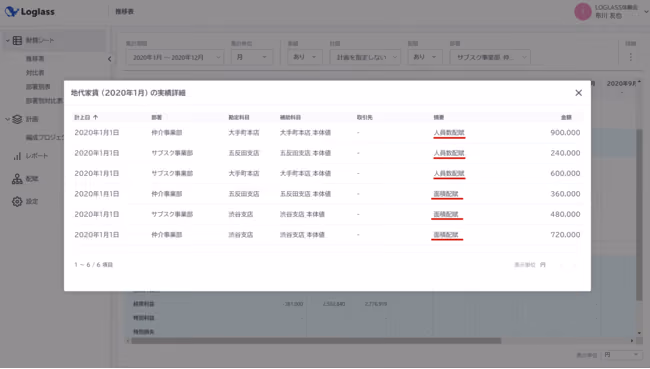The image size is (650, 369).
Task: Select 設定 in the sidebar
Action: (32, 201)
